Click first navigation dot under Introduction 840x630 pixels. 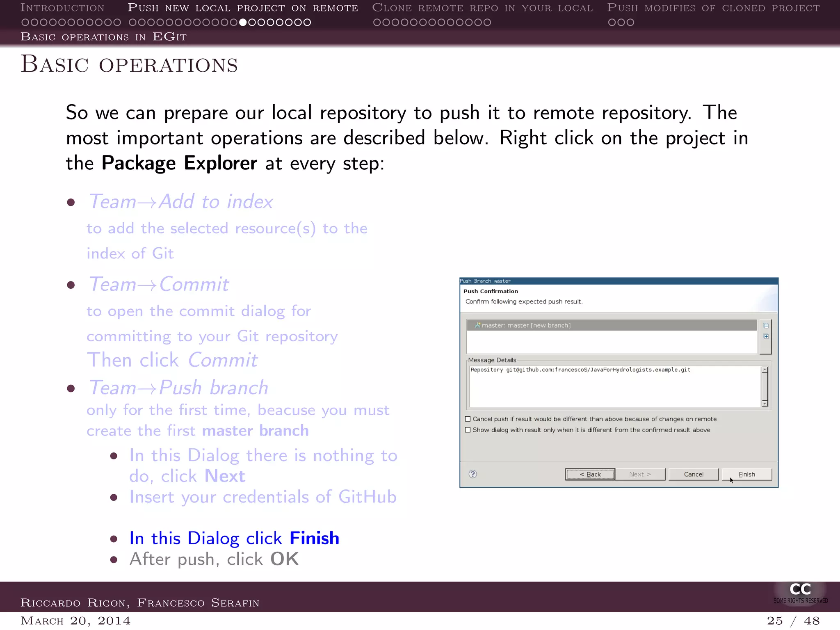click(x=25, y=22)
